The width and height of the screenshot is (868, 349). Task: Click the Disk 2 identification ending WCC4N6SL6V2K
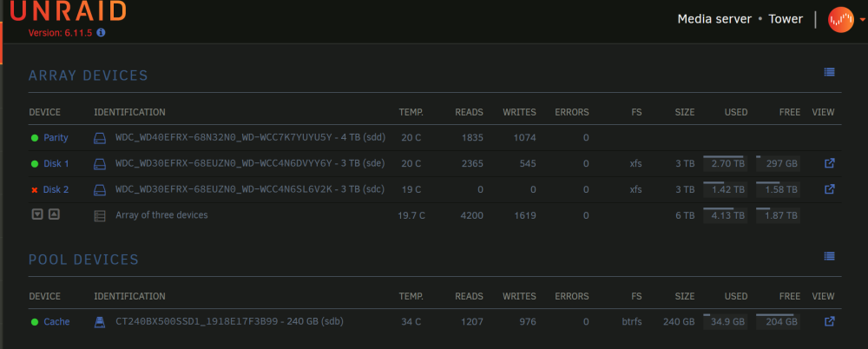coord(250,189)
